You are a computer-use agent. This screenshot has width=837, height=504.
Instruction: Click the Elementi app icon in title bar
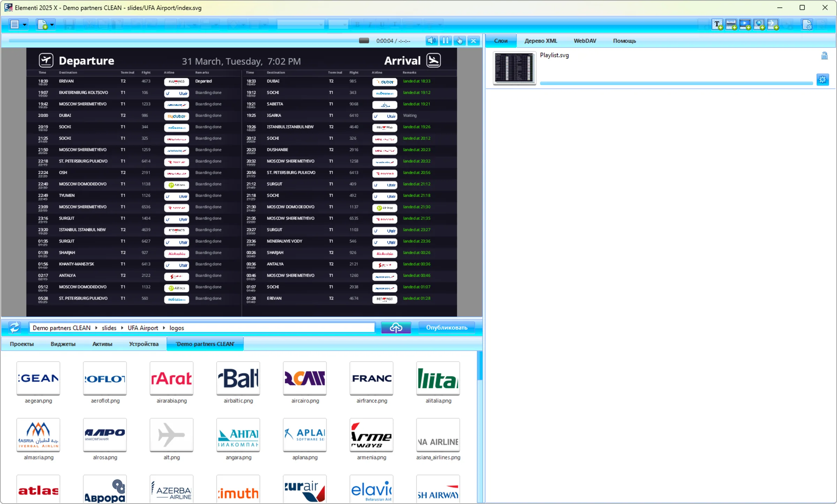tap(8, 7)
